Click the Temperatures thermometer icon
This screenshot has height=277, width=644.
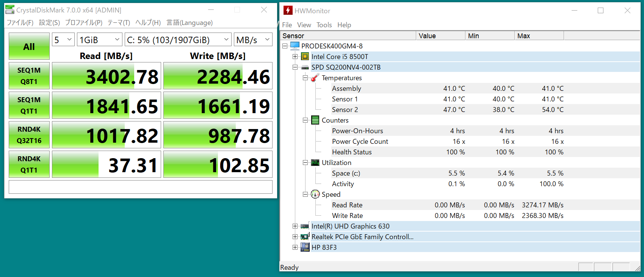pyautogui.click(x=315, y=78)
